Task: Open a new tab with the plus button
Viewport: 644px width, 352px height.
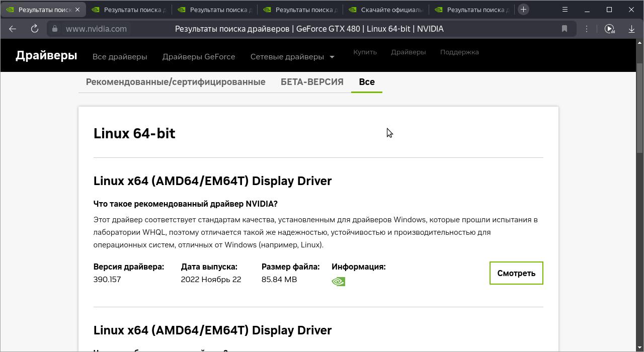Action: 523,10
